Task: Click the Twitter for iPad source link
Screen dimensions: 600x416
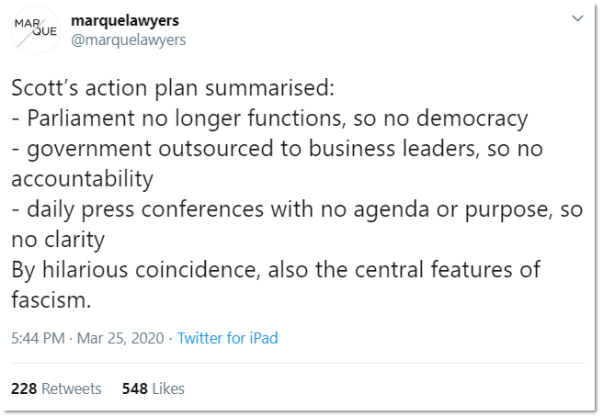Action: [x=228, y=338]
